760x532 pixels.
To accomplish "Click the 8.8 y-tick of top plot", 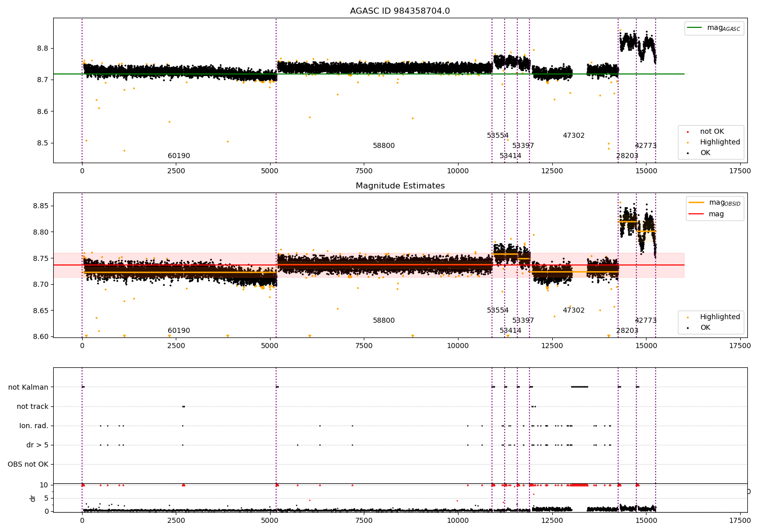I will pyautogui.click(x=43, y=48).
